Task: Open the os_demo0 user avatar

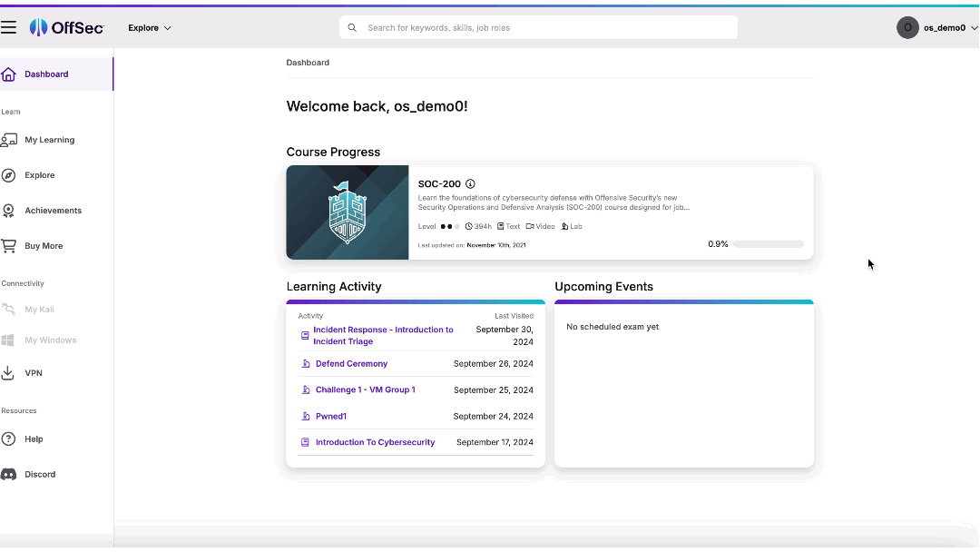Action: tap(907, 27)
